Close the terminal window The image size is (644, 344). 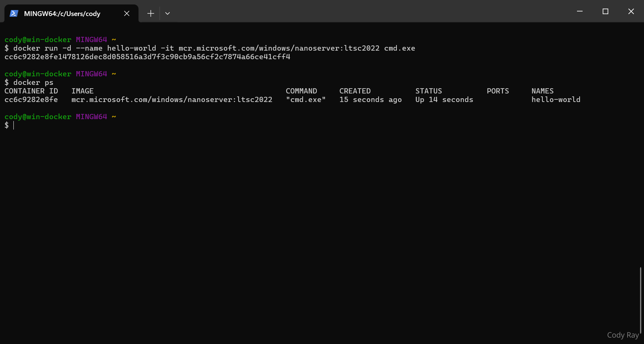(x=631, y=11)
